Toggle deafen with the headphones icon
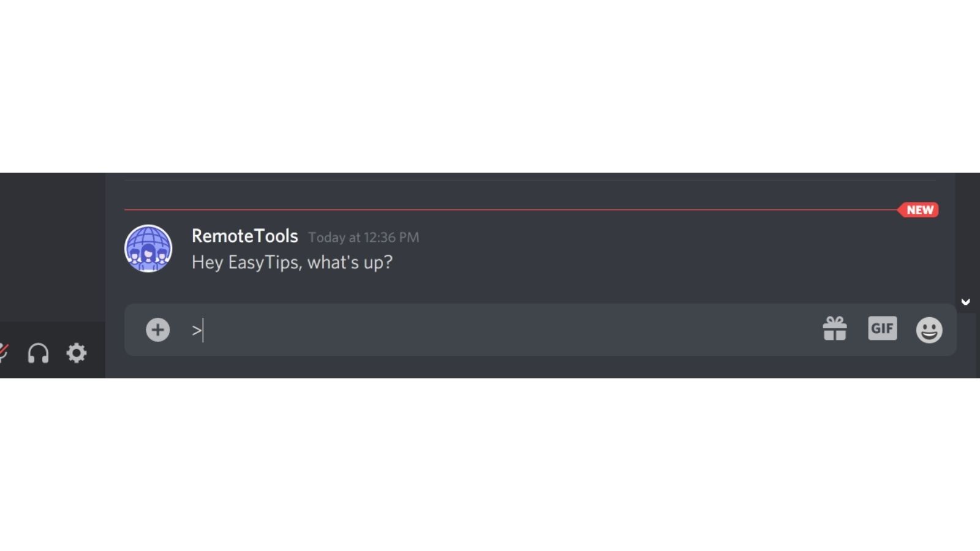980x551 pixels. click(x=38, y=353)
